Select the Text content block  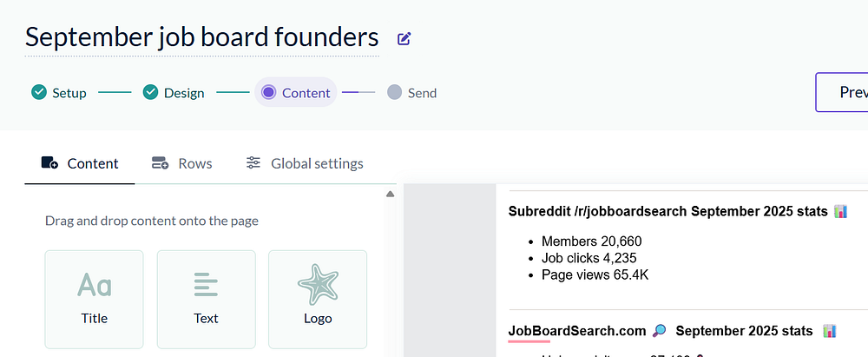point(206,299)
